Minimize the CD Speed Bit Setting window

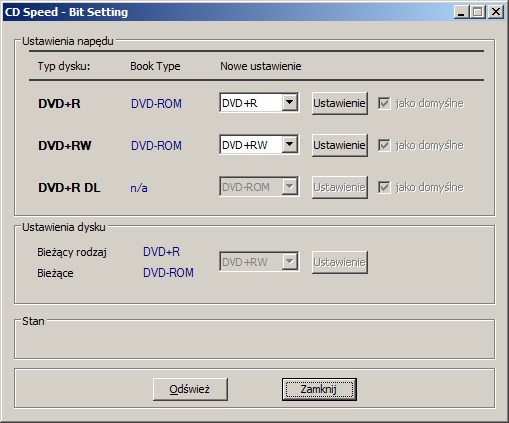(461, 12)
